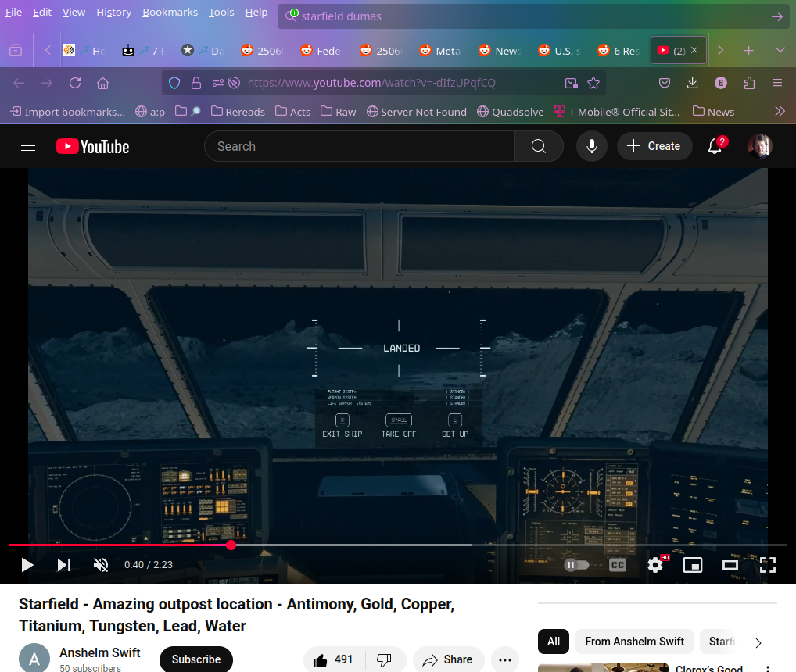The width and height of the screenshot is (796, 672).
Task: Click the voice search microphone icon
Action: coord(592,146)
